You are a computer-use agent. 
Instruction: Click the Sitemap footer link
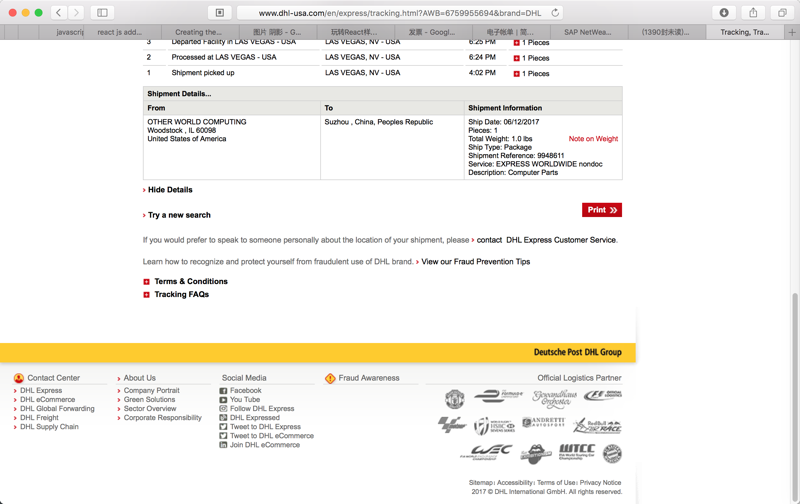(481, 483)
